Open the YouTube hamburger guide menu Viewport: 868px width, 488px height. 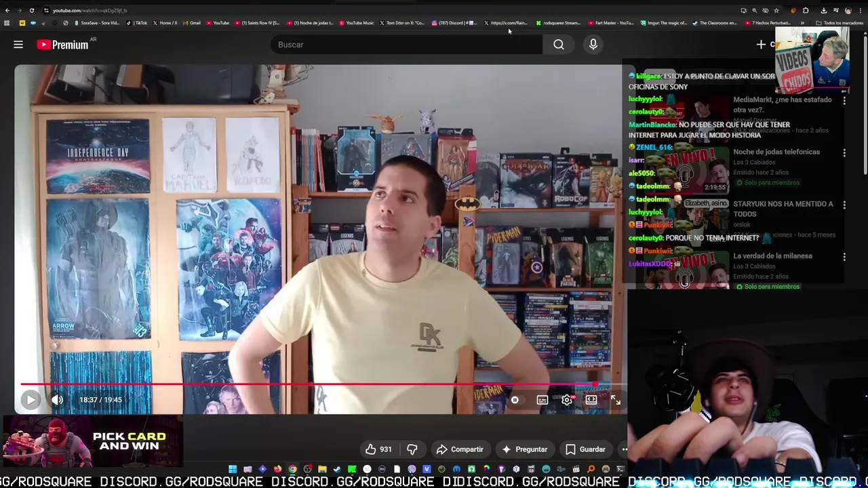pyautogui.click(x=18, y=45)
